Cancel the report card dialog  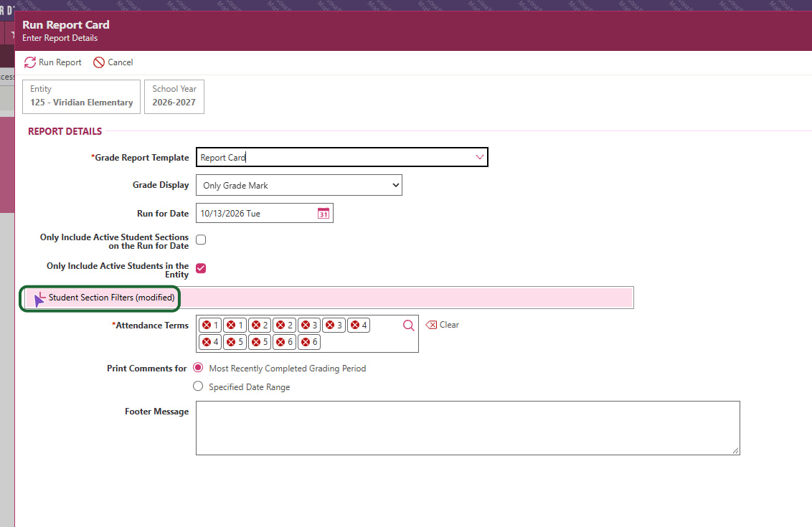[113, 62]
